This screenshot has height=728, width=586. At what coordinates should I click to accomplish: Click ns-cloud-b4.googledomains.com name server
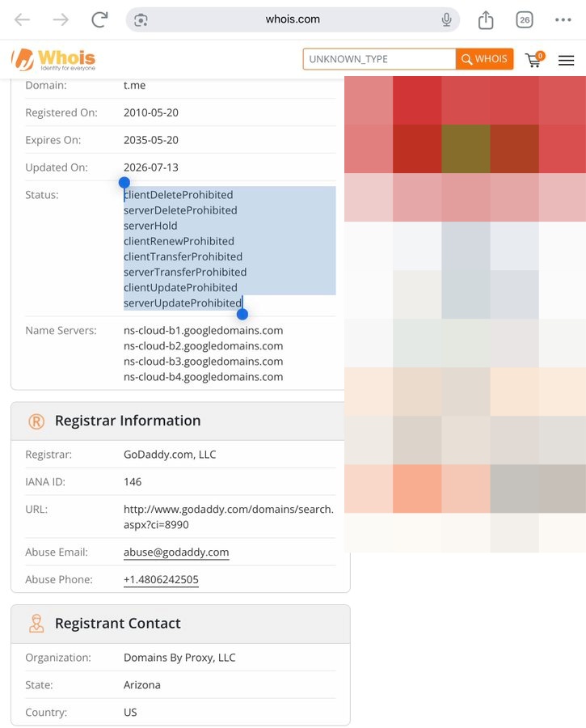pyautogui.click(x=203, y=376)
